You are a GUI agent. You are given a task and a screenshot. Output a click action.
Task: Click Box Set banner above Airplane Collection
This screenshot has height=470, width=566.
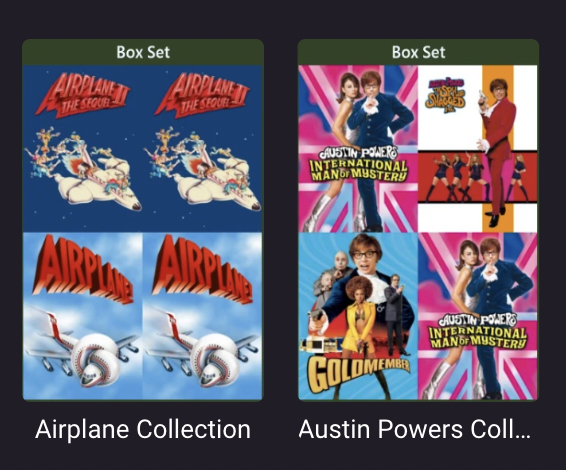click(143, 52)
